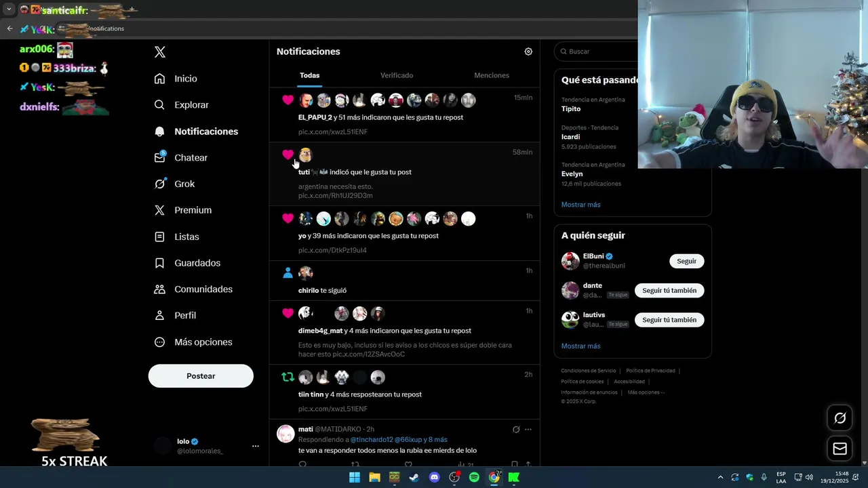Click the heart icon on dimeb4g_mat notification

tap(288, 313)
